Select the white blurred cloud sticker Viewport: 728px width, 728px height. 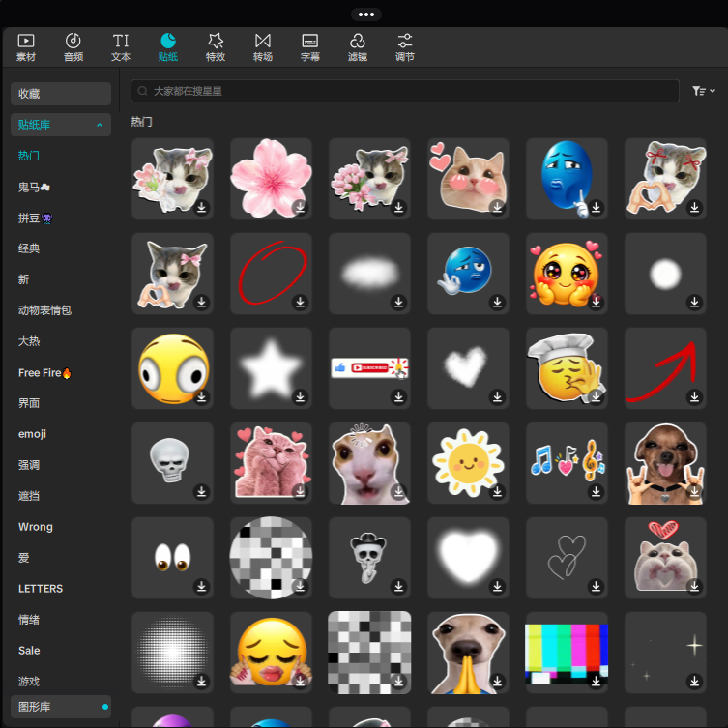coord(369,274)
